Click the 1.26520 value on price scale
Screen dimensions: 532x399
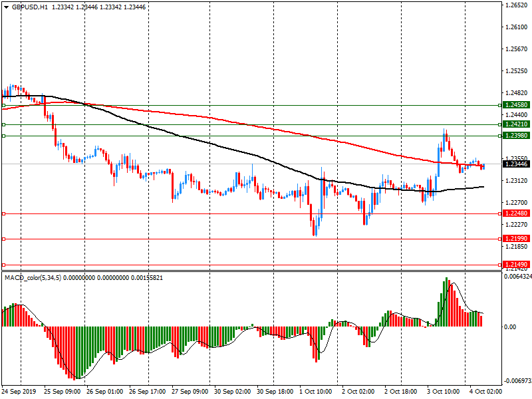pos(516,5)
